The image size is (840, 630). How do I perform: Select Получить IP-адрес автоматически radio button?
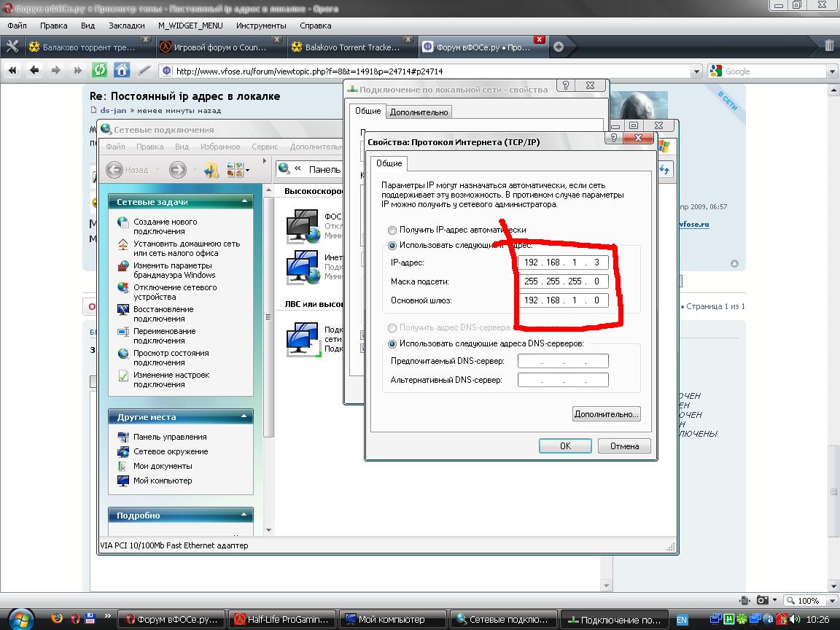393,230
